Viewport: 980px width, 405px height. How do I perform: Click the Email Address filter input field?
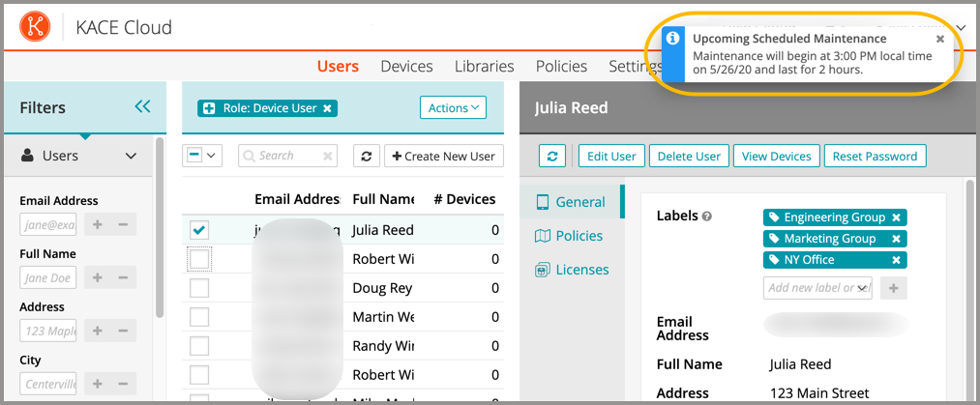click(47, 225)
